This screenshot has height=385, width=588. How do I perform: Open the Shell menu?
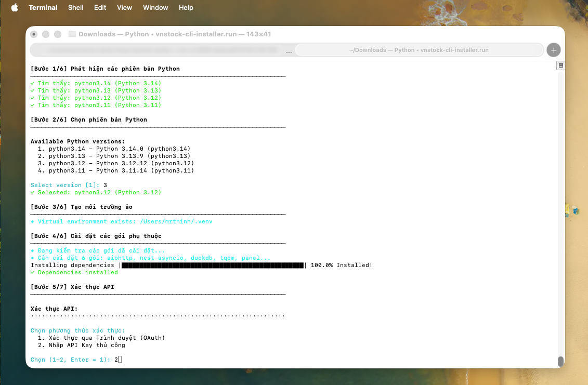(x=77, y=8)
